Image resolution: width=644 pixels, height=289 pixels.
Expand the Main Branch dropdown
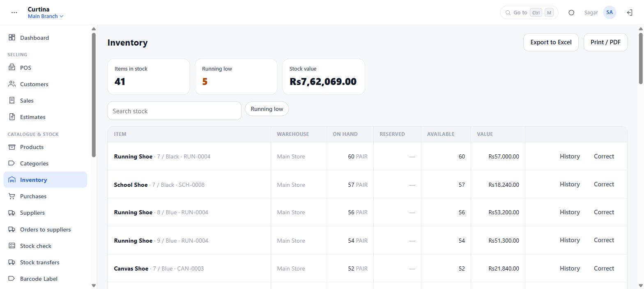(46, 16)
